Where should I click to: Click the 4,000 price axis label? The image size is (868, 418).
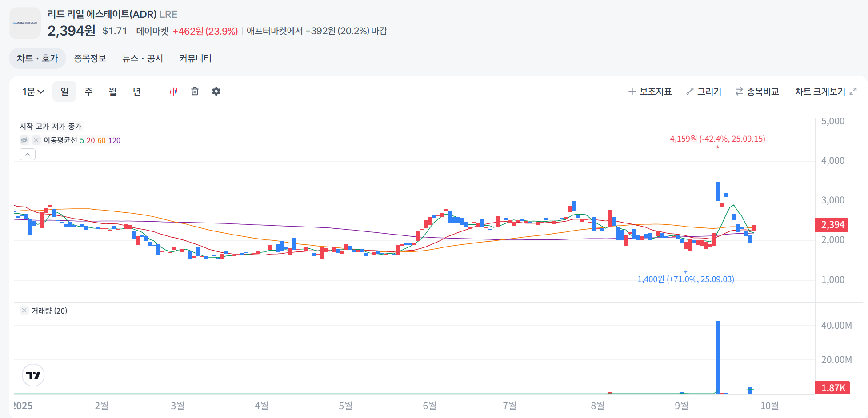click(832, 161)
